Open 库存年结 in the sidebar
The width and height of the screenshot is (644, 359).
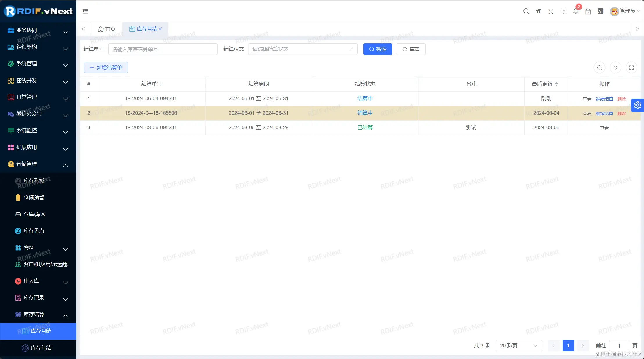point(41,348)
